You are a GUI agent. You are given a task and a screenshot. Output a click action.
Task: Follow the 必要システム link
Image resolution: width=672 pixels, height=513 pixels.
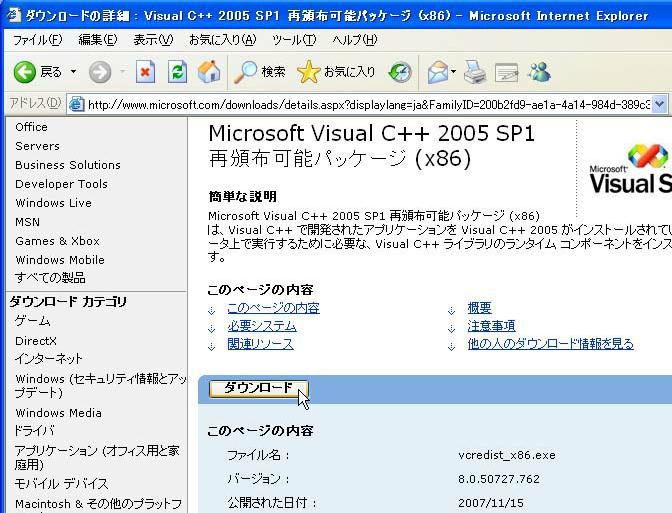point(262,326)
